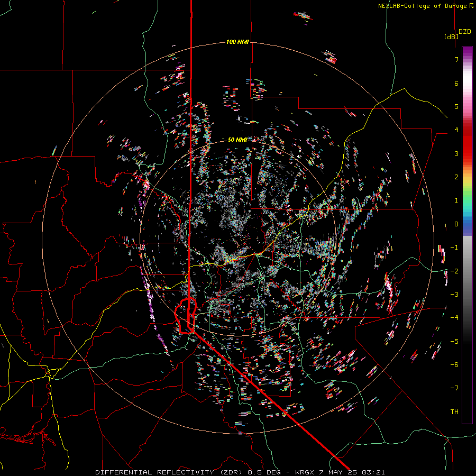Click the 03:21 timestamp in caption
This screenshot has height=476, width=476.
pos(374,472)
